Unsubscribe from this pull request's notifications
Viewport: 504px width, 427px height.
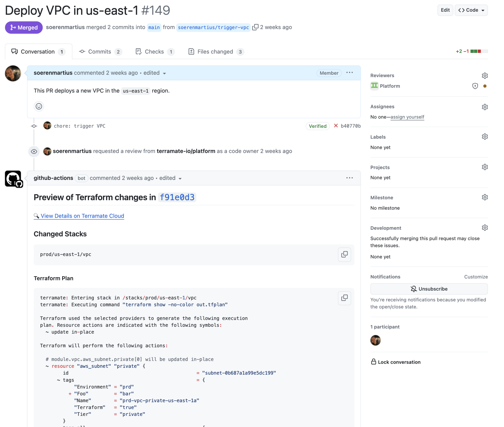429,289
